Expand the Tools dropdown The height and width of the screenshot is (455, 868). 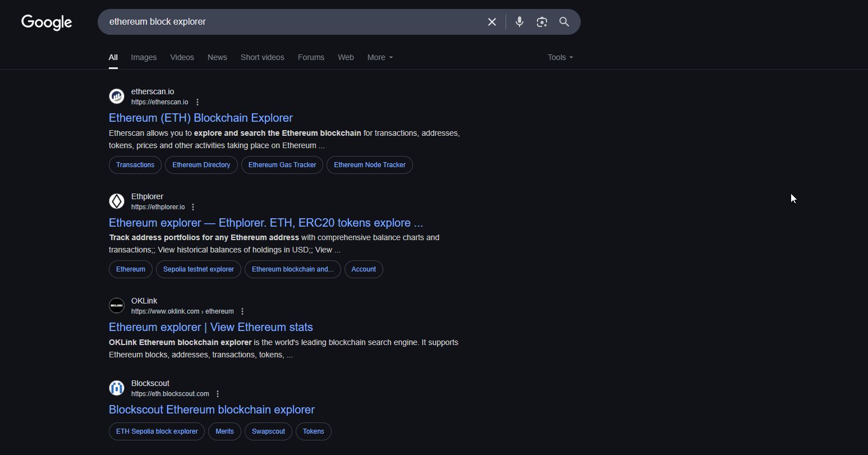[x=561, y=57]
